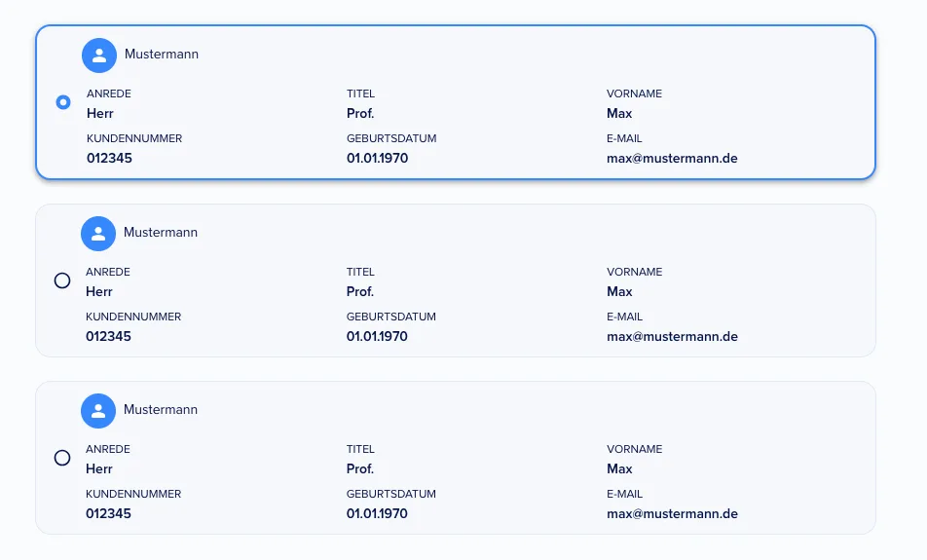Click the Vorname Max value in the middle card

[619, 291]
